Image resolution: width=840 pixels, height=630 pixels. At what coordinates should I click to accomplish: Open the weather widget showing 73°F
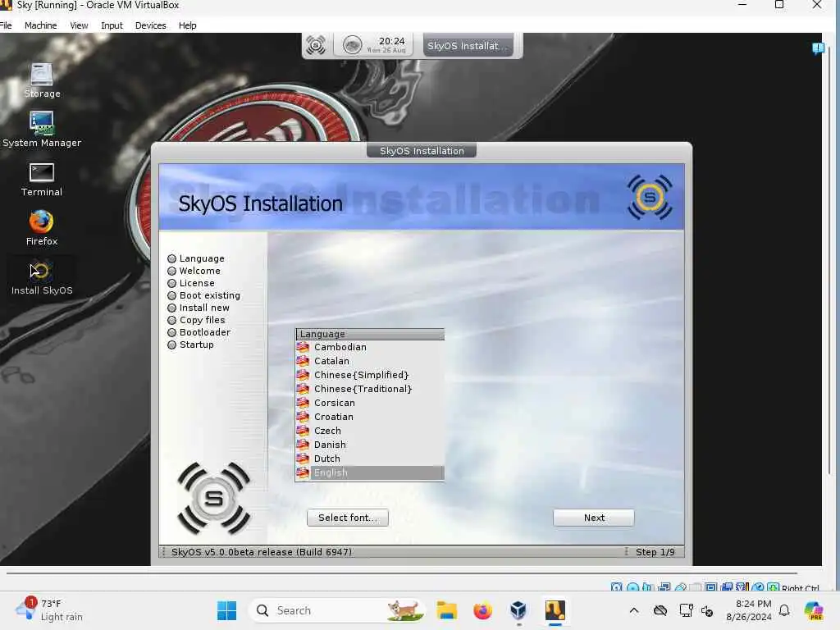pos(49,610)
